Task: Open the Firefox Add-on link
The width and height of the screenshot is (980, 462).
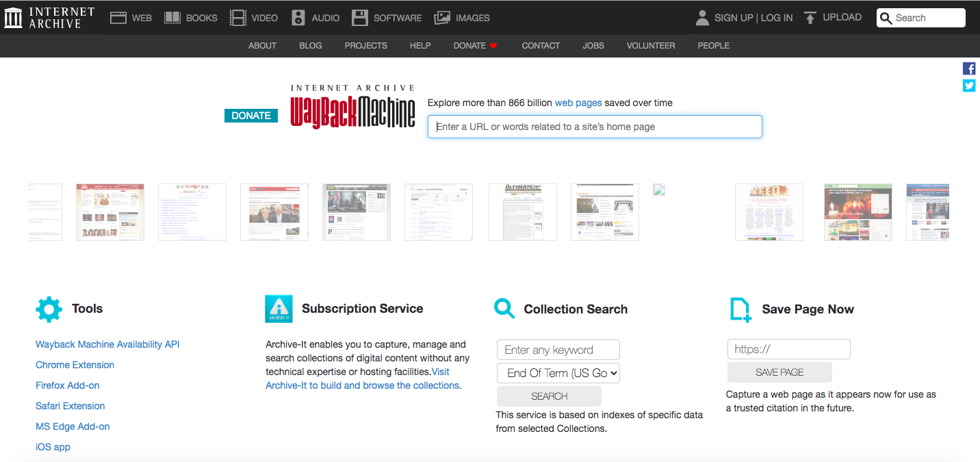Action: coord(68,385)
